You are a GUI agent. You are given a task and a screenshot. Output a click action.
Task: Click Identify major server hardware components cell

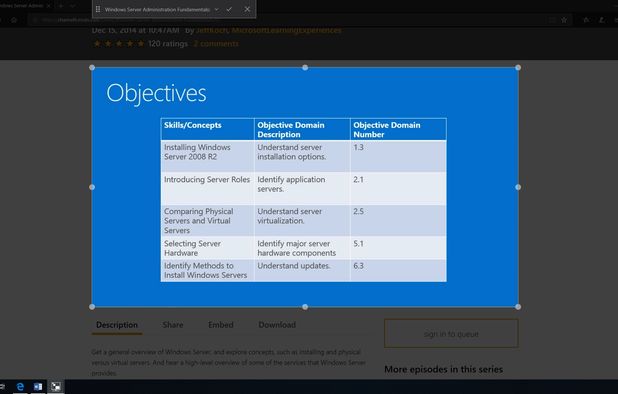[x=302, y=248]
